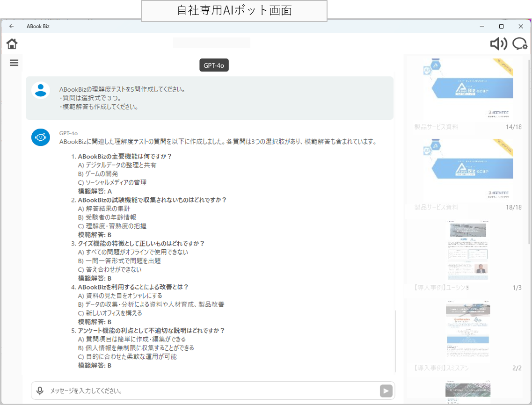Click the GPT-4o model badge
Screen dimensions: 532x405
pyautogui.click(x=214, y=65)
